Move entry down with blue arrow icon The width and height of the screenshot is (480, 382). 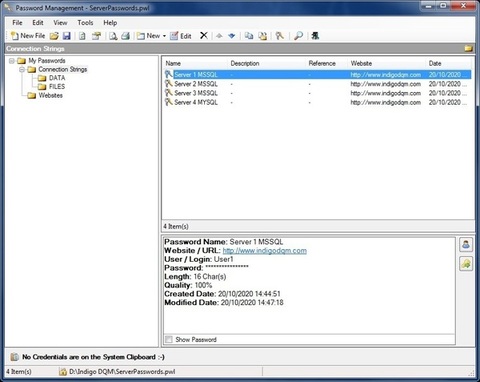coord(232,36)
